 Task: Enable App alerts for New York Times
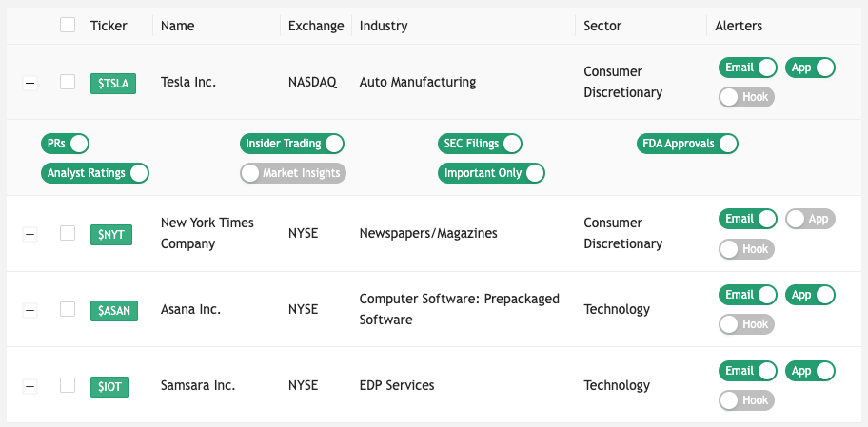pyautogui.click(x=809, y=219)
